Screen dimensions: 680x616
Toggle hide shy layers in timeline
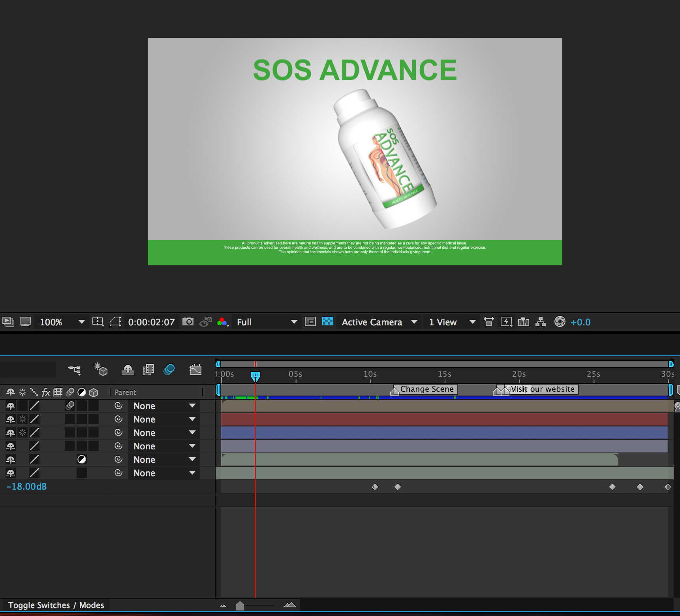128,370
